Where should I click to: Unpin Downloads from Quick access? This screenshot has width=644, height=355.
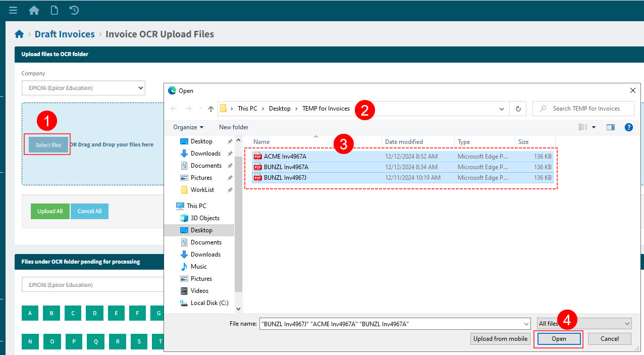coord(230,153)
